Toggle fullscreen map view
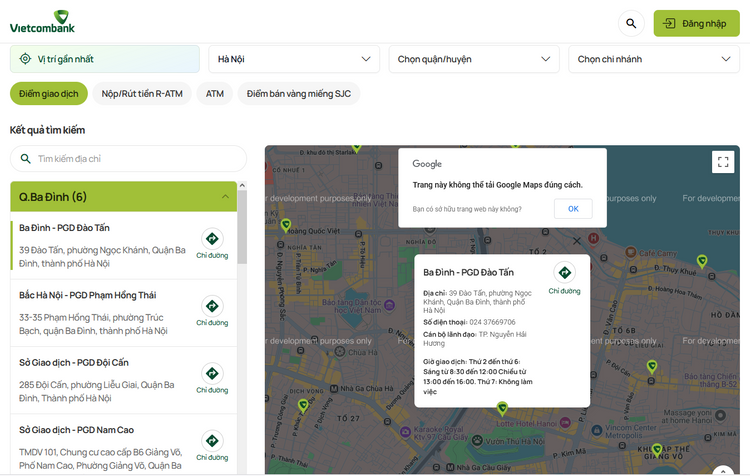The width and height of the screenshot is (750, 476). (x=723, y=162)
